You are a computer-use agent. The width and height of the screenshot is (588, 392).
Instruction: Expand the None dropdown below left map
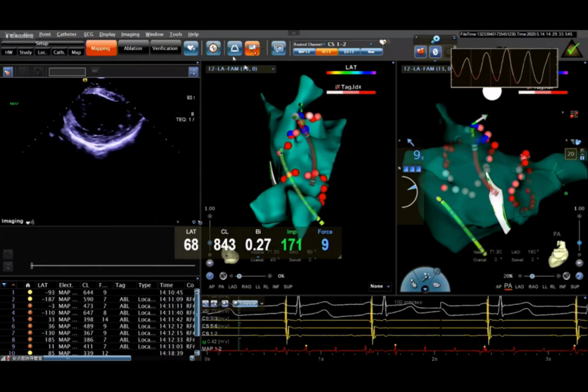380,286
